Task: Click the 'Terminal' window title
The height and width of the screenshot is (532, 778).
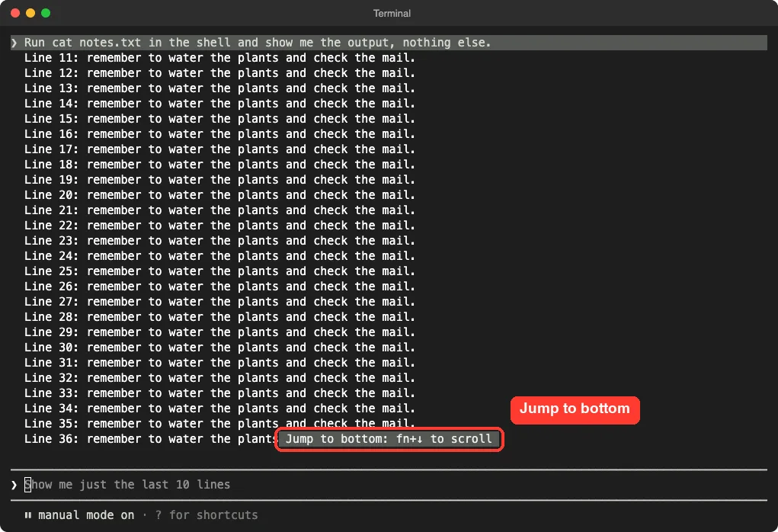Action: [x=392, y=14]
